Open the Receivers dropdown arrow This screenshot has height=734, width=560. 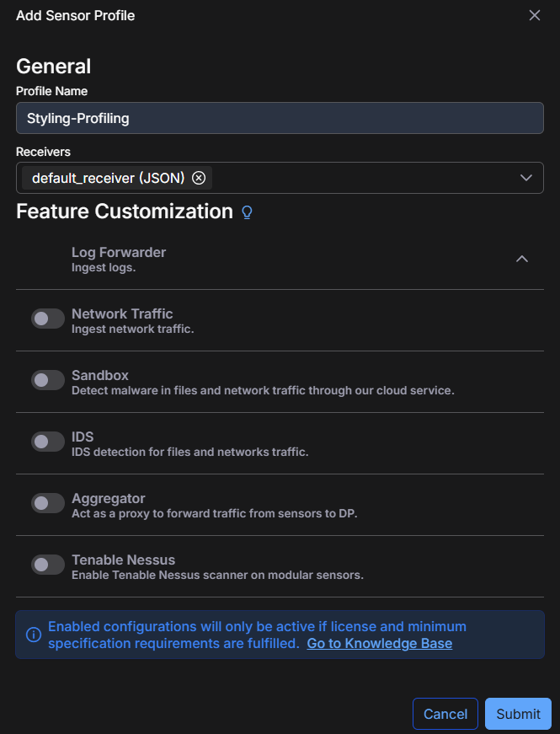tap(526, 178)
